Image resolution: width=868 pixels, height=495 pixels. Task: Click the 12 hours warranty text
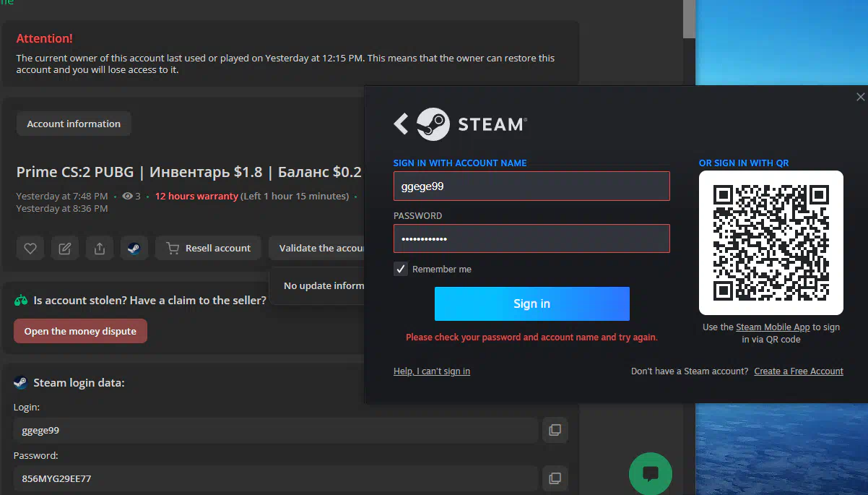(196, 196)
